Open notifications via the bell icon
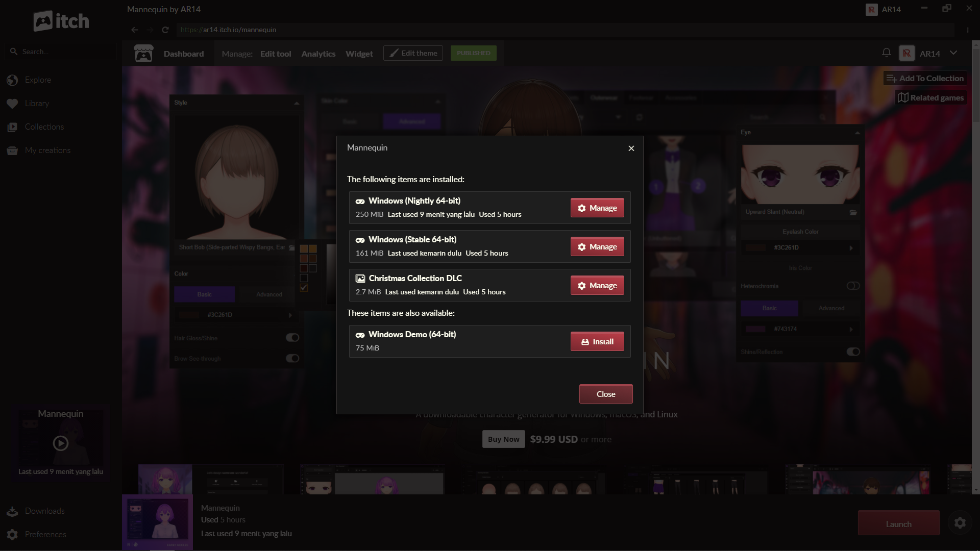This screenshot has height=551, width=980. click(x=886, y=52)
